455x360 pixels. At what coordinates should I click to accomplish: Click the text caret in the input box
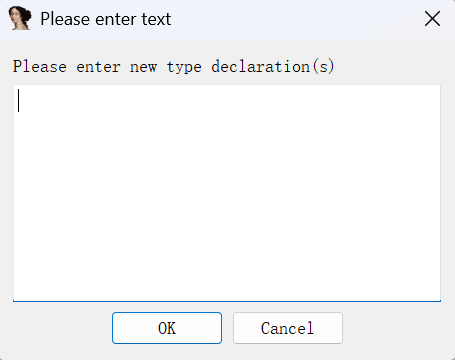(x=19, y=100)
